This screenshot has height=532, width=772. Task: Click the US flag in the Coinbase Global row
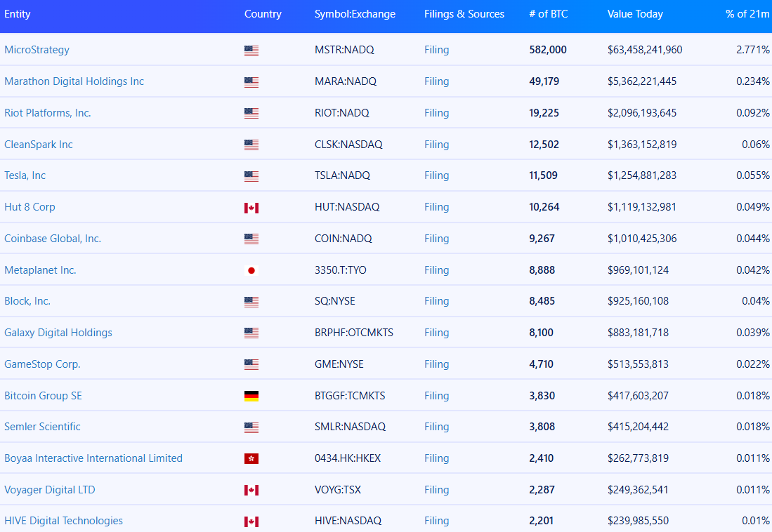251,239
